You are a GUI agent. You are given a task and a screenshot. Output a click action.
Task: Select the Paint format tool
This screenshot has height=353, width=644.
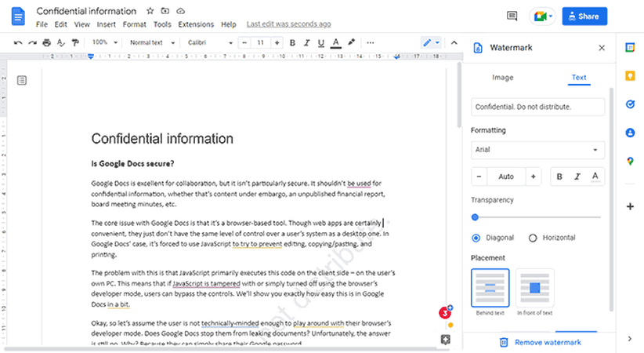click(x=75, y=43)
